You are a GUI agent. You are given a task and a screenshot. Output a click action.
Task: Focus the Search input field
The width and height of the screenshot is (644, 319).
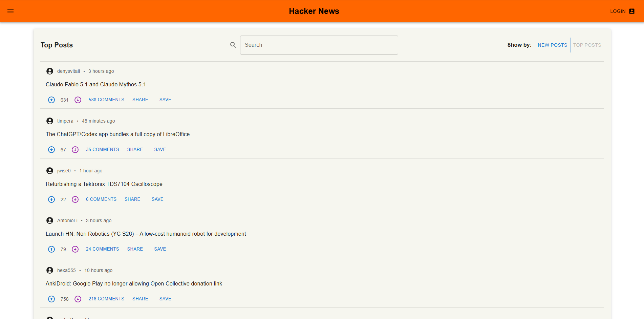tap(319, 45)
